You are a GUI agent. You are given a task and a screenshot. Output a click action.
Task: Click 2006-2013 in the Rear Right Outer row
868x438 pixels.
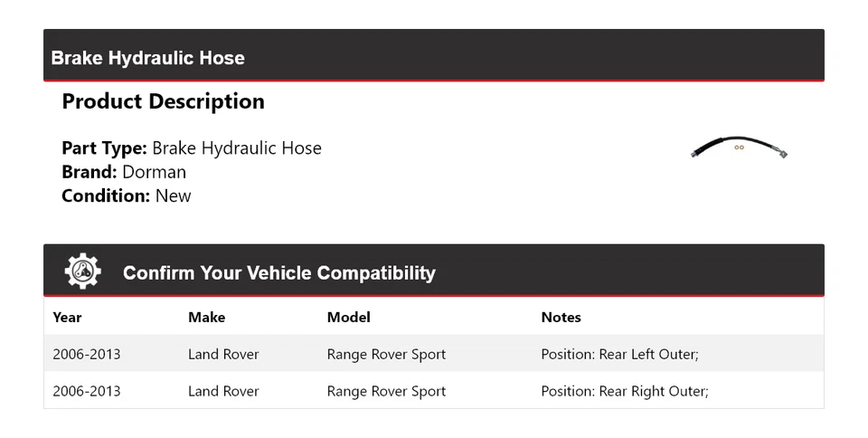(x=86, y=391)
